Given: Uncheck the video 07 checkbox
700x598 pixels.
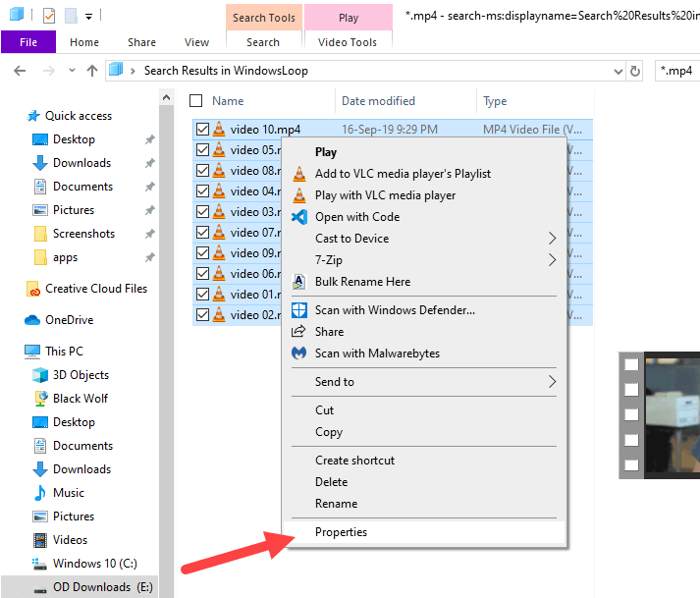Looking at the screenshot, I should click(x=202, y=233).
